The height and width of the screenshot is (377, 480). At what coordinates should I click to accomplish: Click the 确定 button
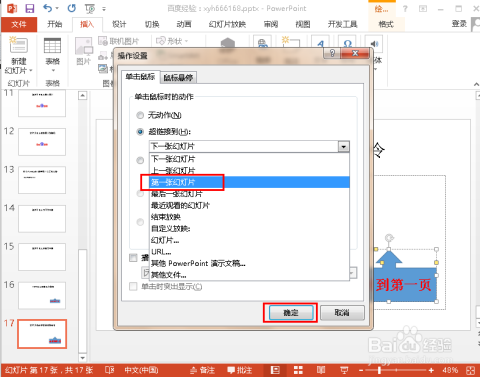coord(291,313)
